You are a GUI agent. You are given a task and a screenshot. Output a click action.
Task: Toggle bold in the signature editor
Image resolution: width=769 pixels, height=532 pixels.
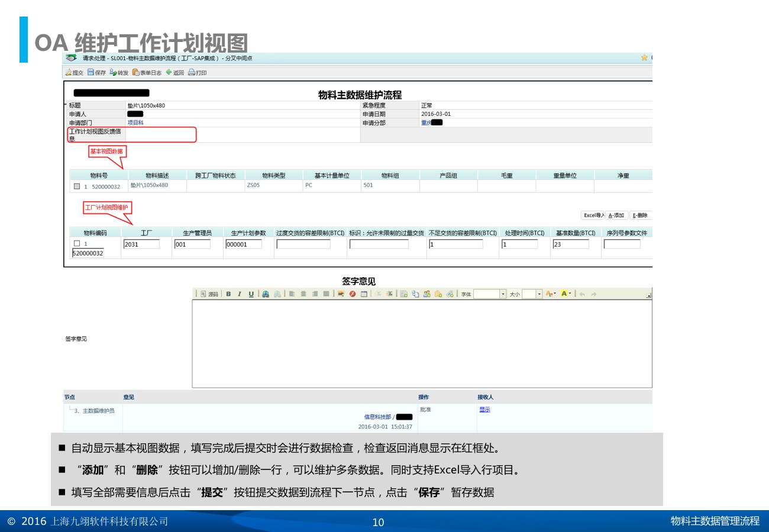tap(228, 294)
